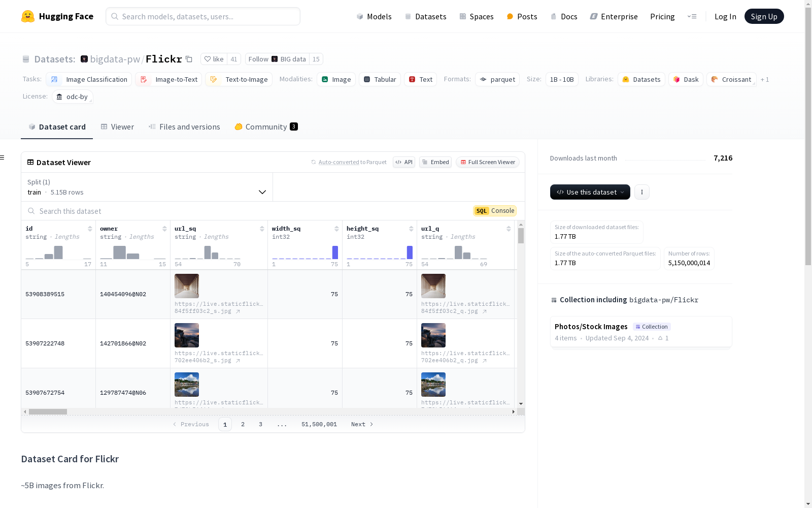812x508 pixels.
Task: Go to page 3 of the viewer
Action: point(260,424)
